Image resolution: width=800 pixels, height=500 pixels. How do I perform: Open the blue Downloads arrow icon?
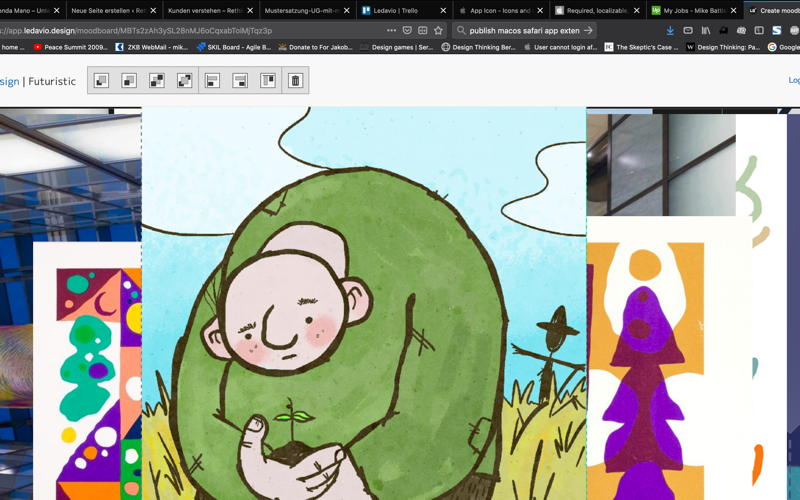pyautogui.click(x=670, y=31)
